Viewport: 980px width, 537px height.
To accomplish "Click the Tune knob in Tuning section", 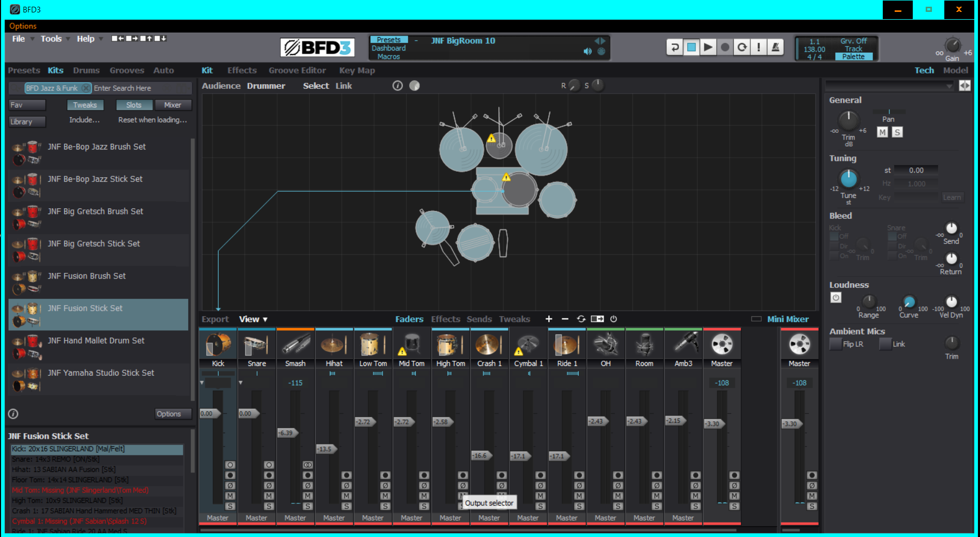I will [848, 179].
